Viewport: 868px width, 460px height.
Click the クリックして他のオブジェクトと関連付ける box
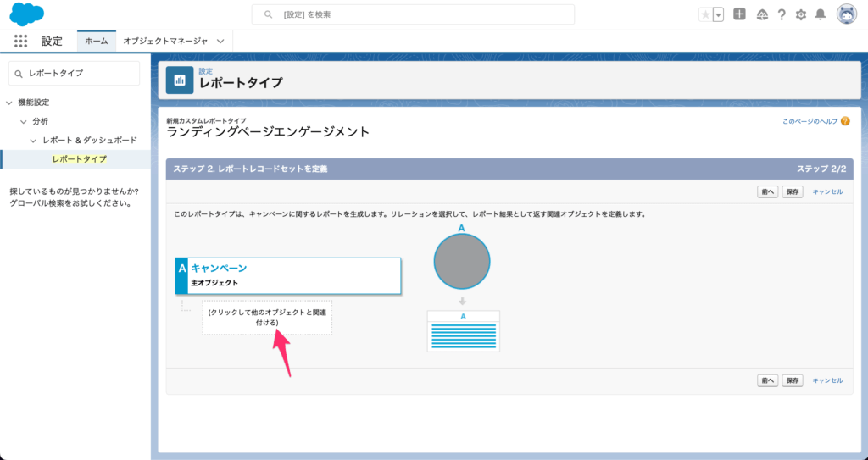(267, 318)
